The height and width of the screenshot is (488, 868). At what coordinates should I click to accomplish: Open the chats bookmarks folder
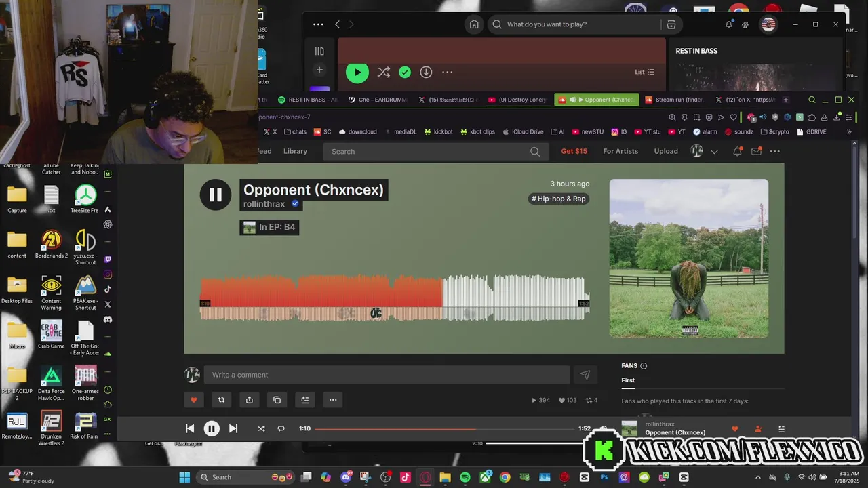coord(294,132)
